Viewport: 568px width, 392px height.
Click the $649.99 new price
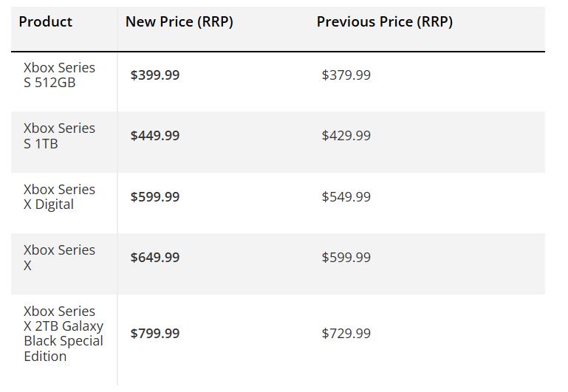tap(154, 258)
